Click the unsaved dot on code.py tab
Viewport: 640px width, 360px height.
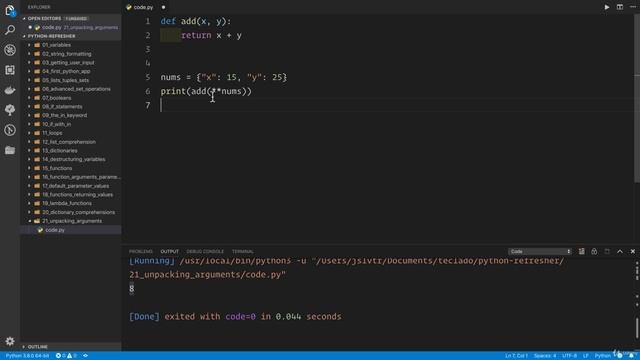[x=163, y=7]
